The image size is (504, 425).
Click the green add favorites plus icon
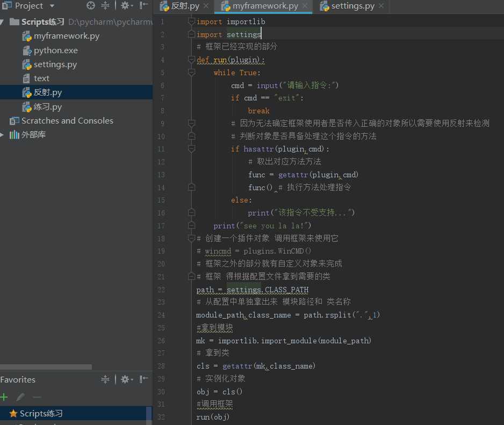click(x=4, y=397)
